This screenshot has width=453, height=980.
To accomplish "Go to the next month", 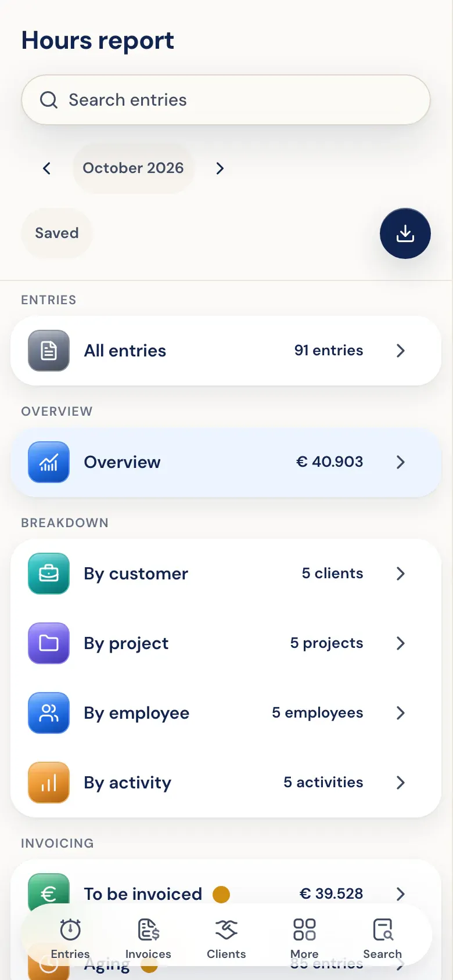I will tap(220, 168).
